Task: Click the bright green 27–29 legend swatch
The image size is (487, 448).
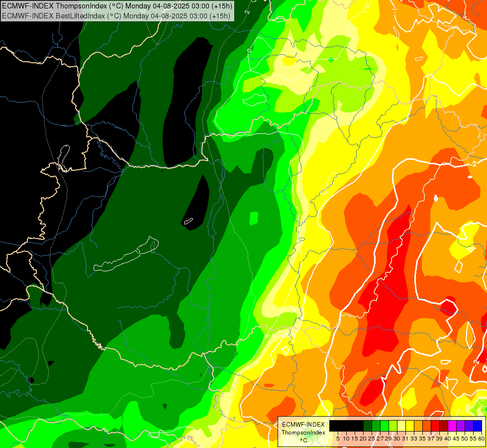Action: coord(385,426)
